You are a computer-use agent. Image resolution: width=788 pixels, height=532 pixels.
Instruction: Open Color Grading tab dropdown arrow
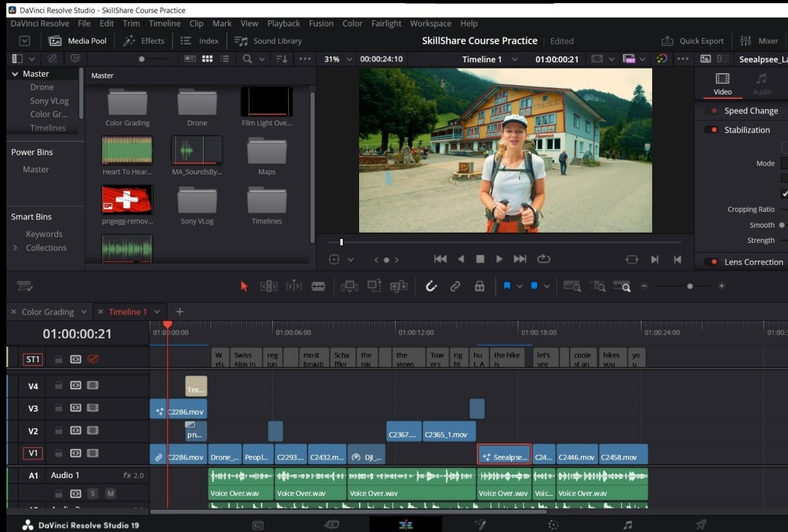tap(83, 312)
